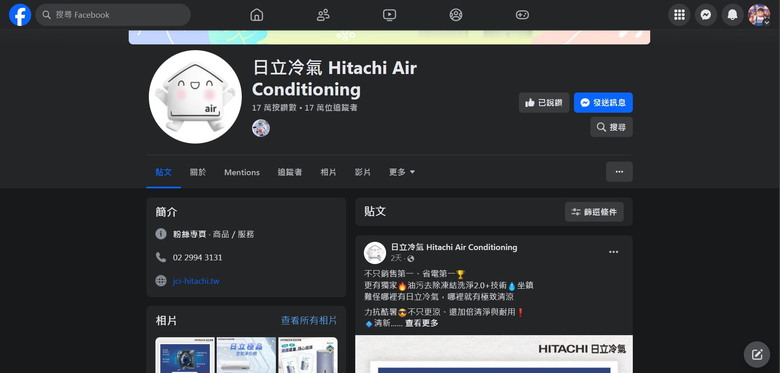Open the third photo thumbnail in 相片

click(308, 355)
